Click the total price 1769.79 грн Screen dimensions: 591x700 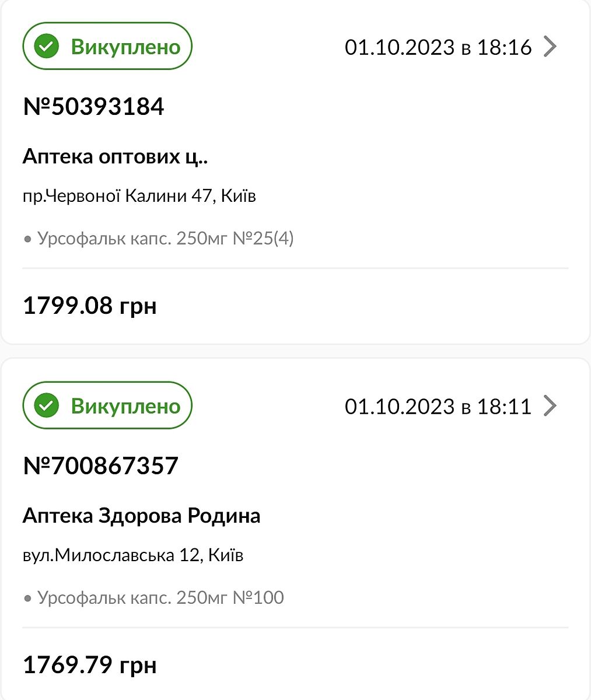[90, 665]
